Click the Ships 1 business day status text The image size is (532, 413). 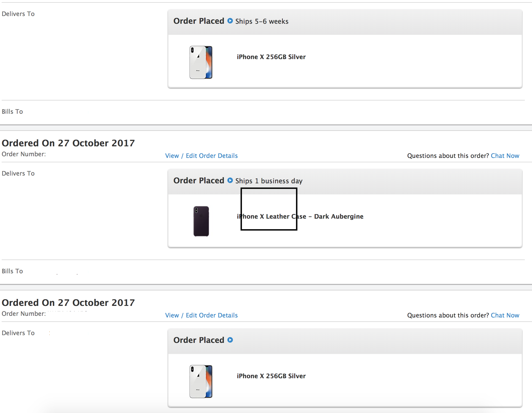269,181
